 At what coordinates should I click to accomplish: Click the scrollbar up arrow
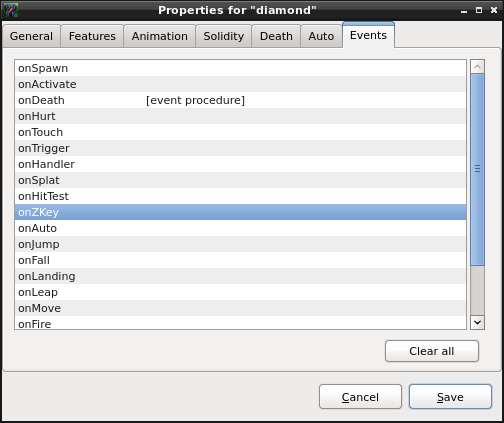tap(477, 67)
